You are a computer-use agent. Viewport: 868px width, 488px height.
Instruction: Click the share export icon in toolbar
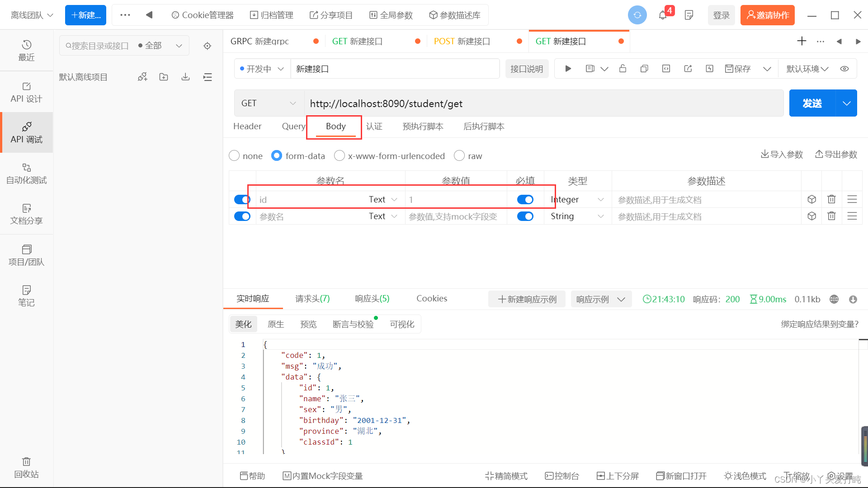point(688,69)
